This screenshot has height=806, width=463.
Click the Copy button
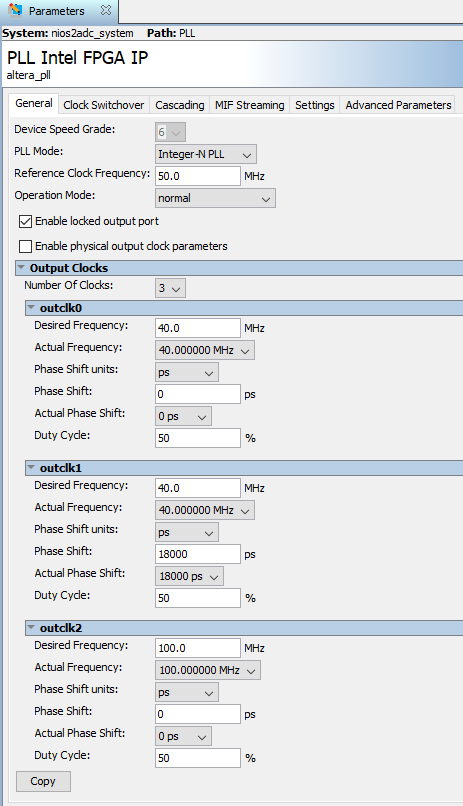coord(43,781)
